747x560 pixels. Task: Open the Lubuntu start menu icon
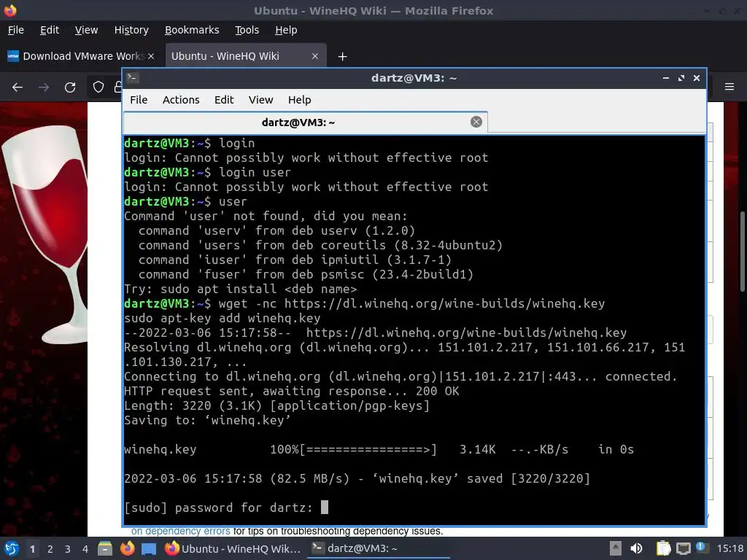10,548
